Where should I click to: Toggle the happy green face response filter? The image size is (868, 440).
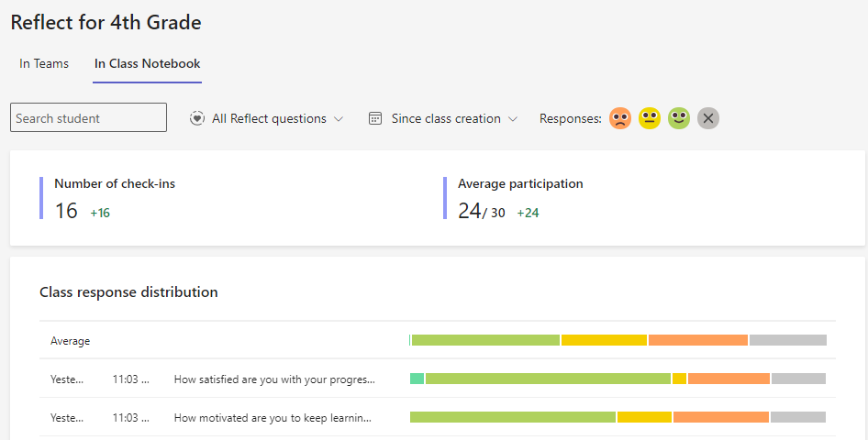pyautogui.click(x=678, y=118)
